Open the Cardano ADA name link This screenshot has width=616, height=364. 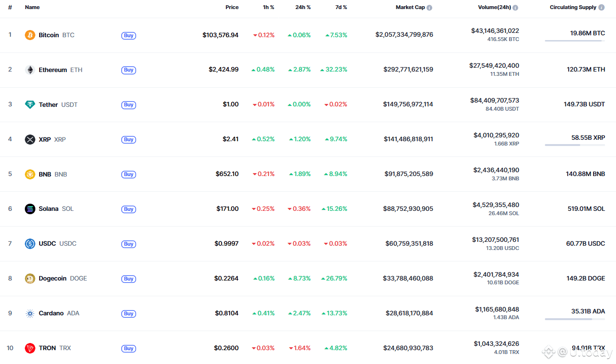(x=59, y=313)
